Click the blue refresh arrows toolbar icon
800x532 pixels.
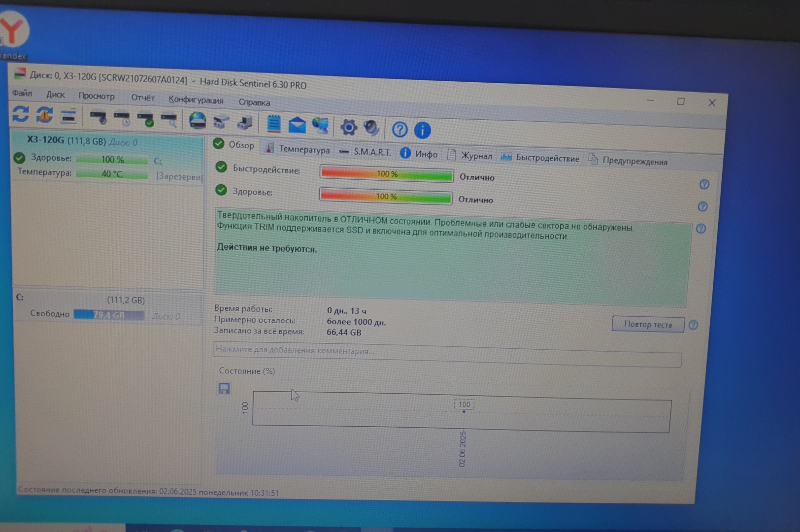point(21,114)
